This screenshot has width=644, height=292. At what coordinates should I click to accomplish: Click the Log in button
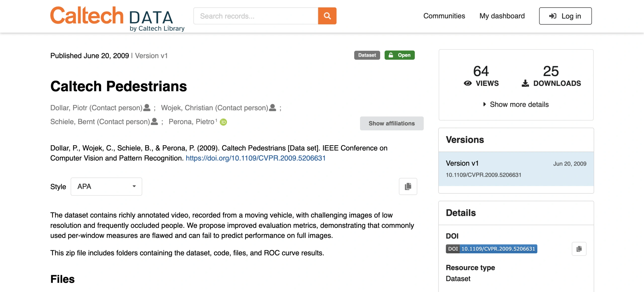pos(565,16)
